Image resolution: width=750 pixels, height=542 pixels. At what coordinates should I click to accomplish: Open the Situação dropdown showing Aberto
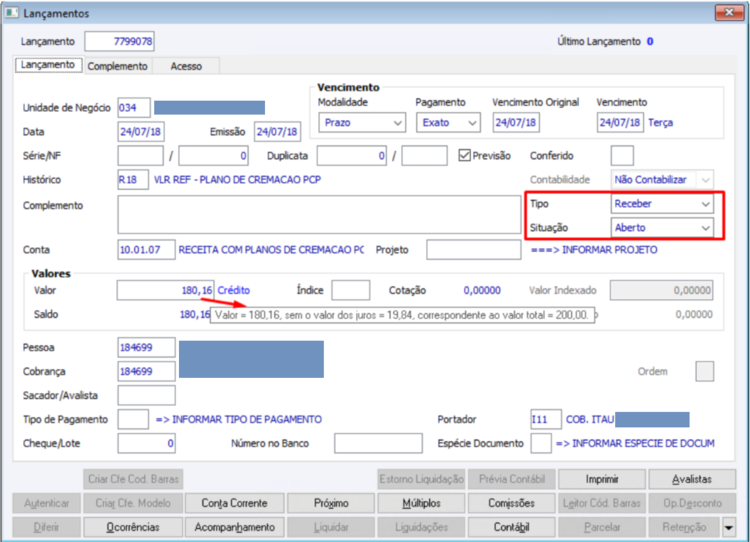[662, 228]
